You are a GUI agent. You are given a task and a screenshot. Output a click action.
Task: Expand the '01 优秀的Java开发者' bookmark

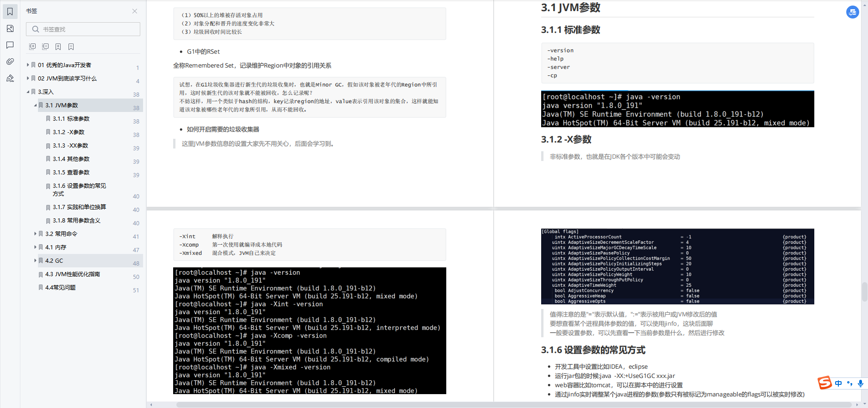(x=28, y=65)
